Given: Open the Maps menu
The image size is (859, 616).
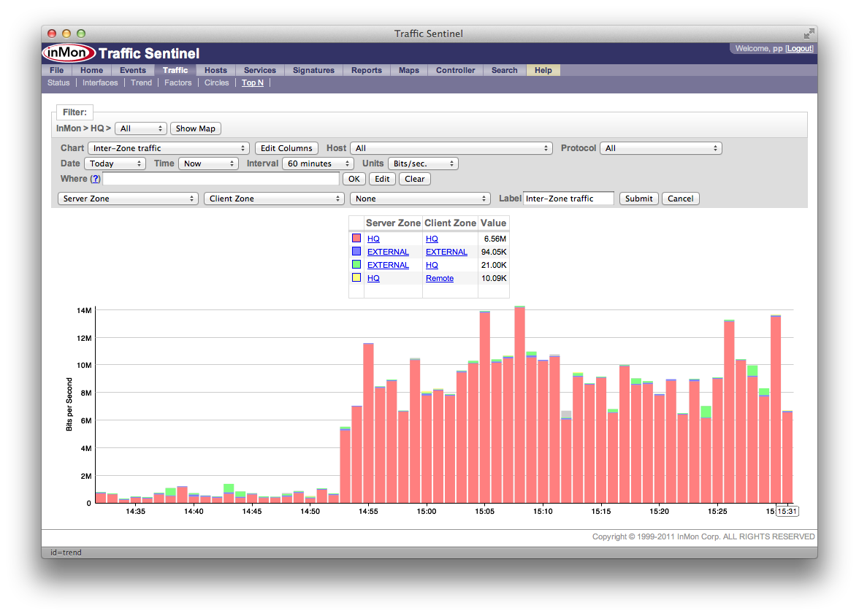Looking at the screenshot, I should point(409,70).
